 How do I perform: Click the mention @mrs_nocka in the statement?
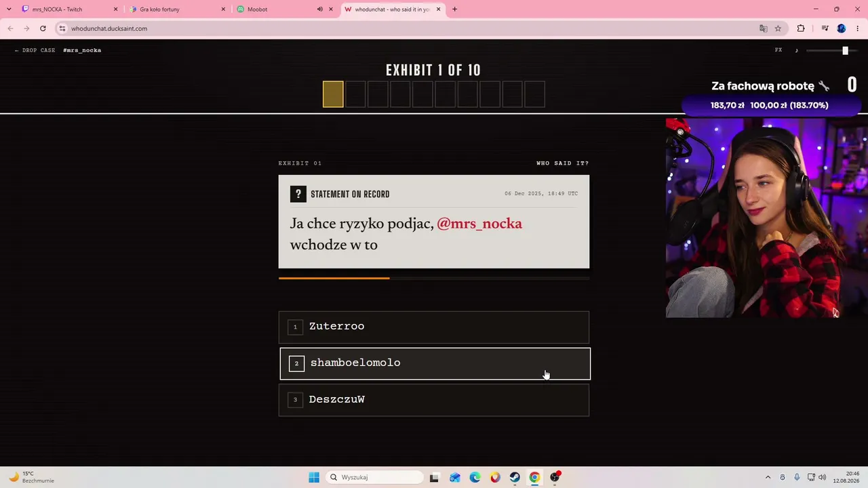click(x=479, y=224)
